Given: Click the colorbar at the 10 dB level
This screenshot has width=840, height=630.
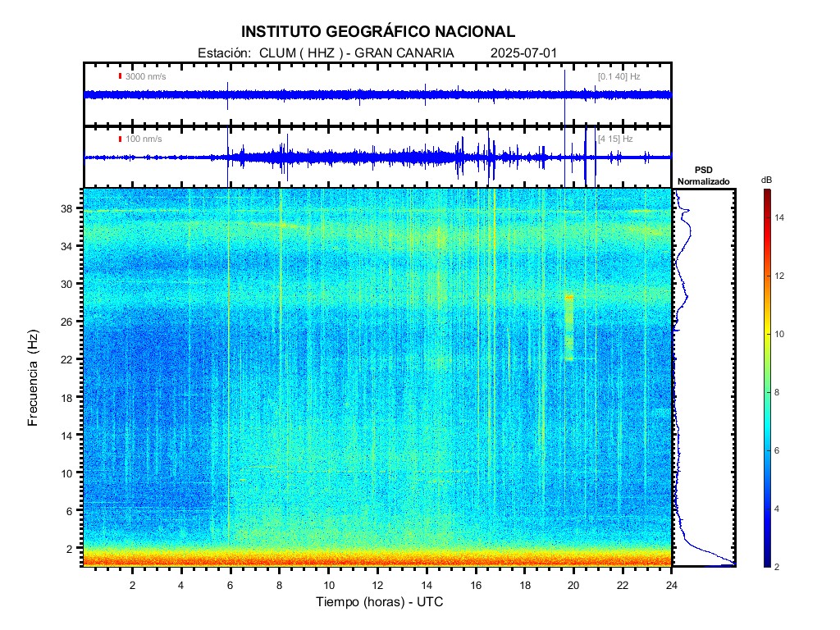Looking at the screenshot, I should 768,334.
